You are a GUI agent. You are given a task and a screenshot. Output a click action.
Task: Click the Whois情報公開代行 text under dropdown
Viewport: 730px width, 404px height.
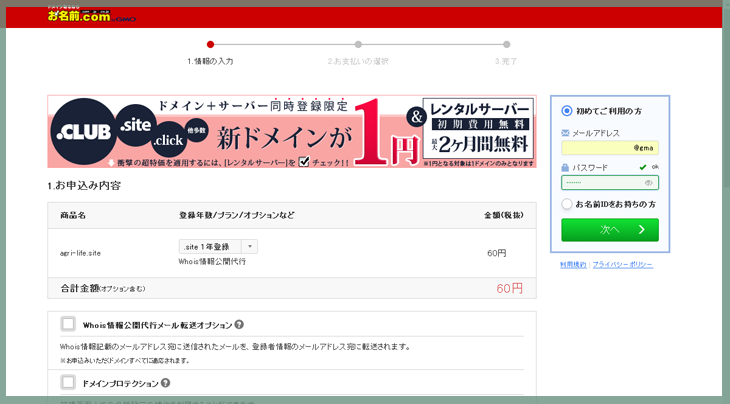coord(212,262)
